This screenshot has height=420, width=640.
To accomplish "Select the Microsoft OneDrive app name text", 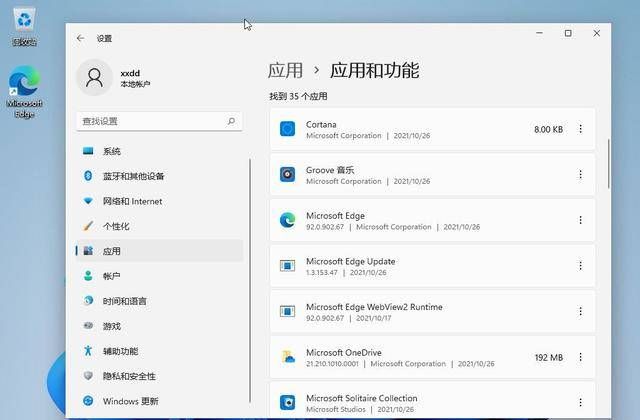I will click(x=344, y=352).
